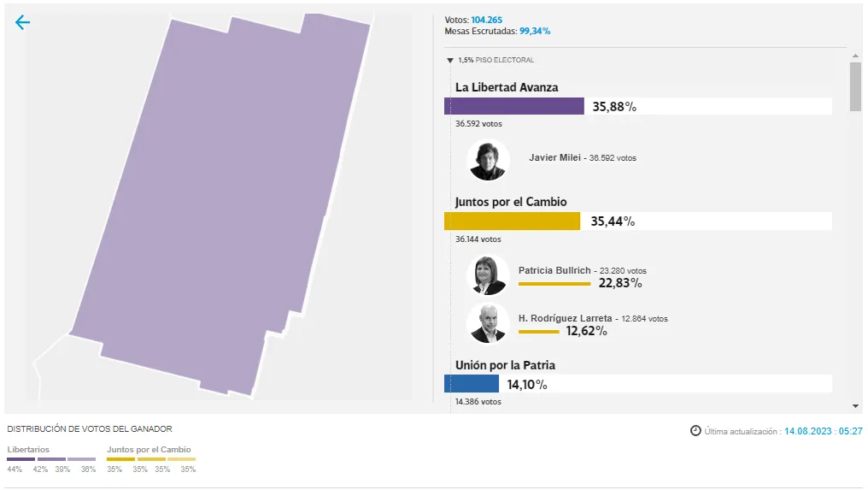The image size is (868, 490).
Task: Click Javier Milei's portrait photo
Action: pos(489,159)
